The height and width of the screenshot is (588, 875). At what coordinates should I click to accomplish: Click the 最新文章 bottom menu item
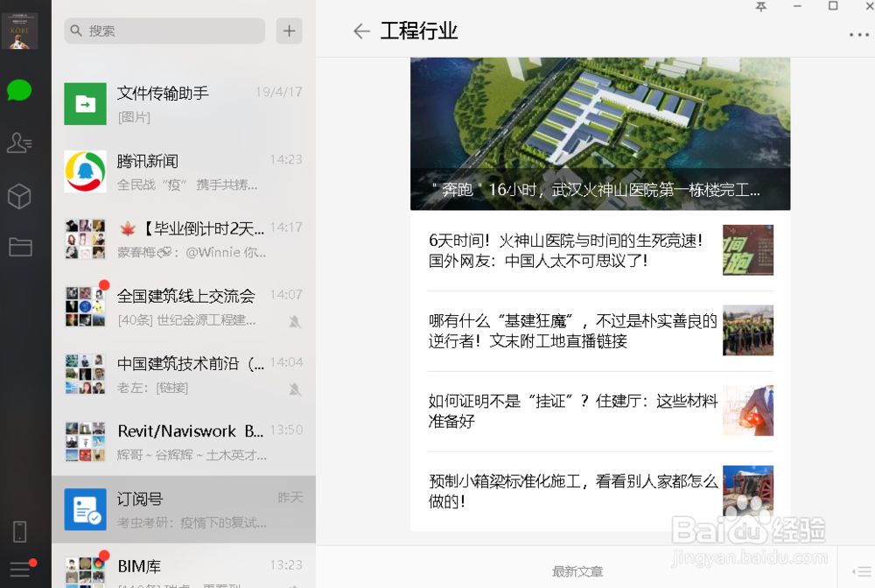pos(577,571)
